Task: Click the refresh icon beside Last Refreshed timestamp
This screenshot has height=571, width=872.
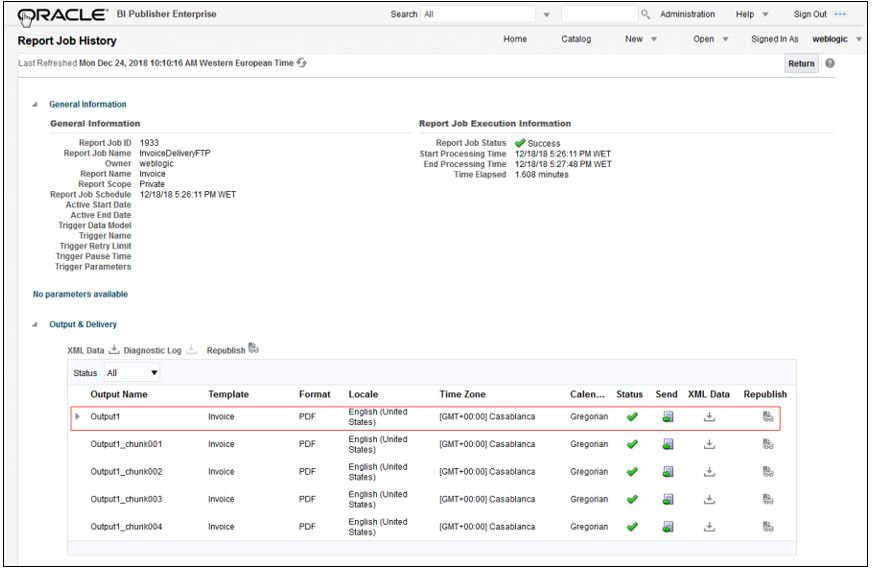Action: 301,64
